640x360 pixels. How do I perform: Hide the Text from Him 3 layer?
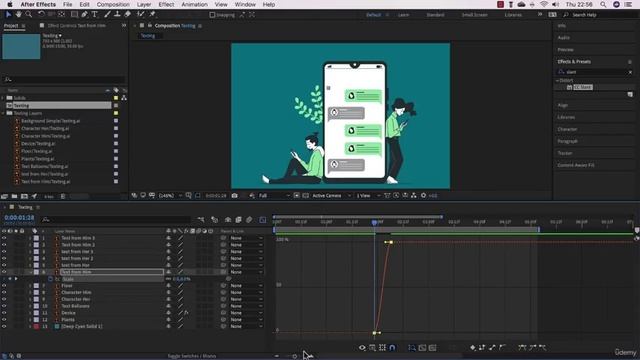tap(4, 238)
